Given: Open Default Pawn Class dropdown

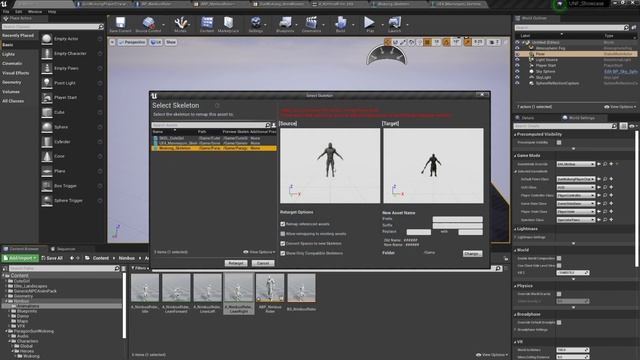Looking at the screenshot, I should coord(576,179).
